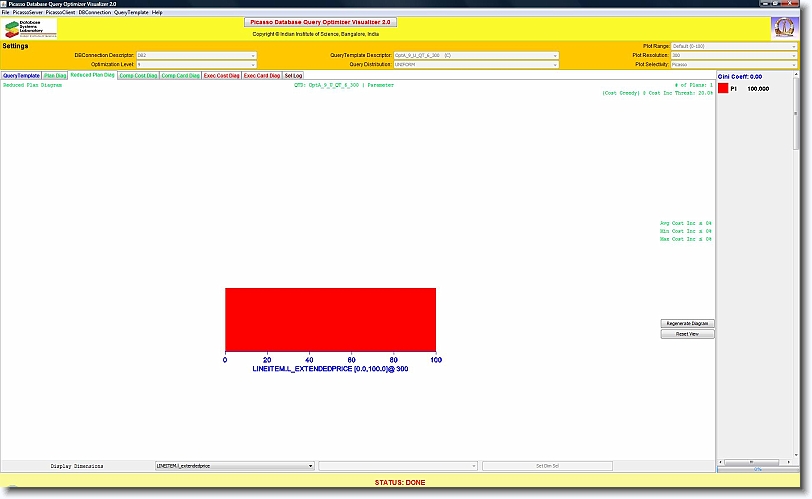Viewport: 812px width, 499px height.
Task: Open the Comp Cost Diag tab
Action: click(137, 75)
